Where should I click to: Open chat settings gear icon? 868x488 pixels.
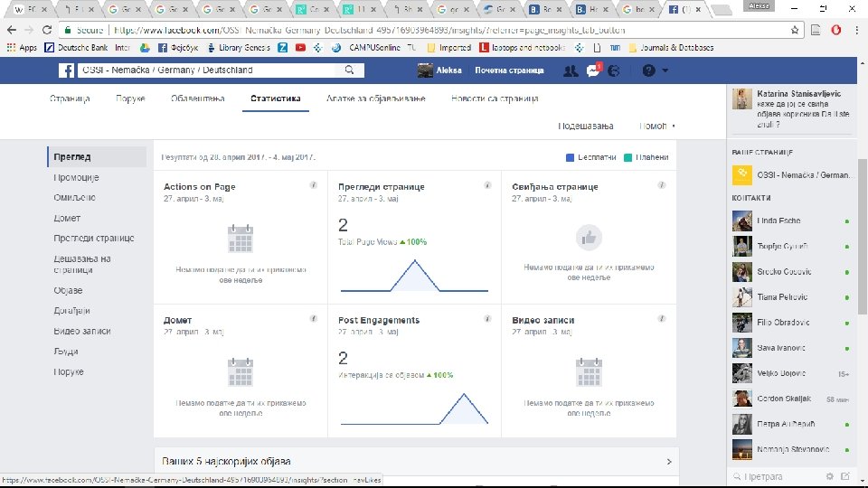(x=829, y=476)
